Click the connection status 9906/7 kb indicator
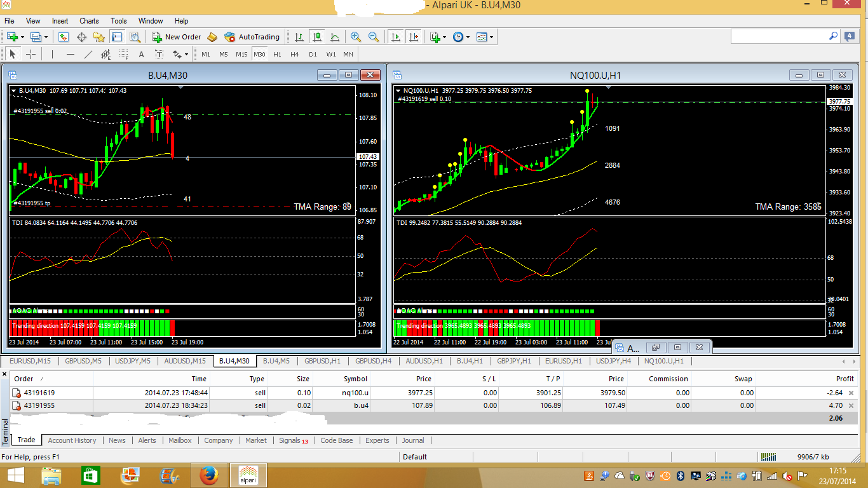Screen dimensions: 868x488 813,457
